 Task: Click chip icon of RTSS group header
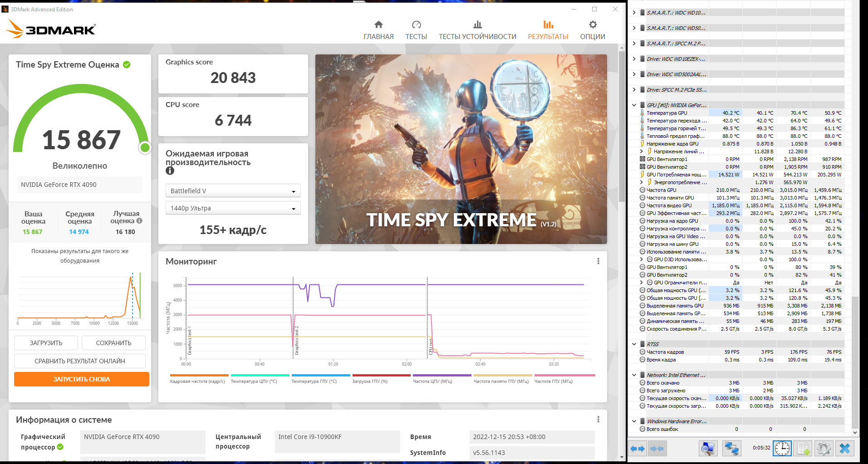click(x=642, y=344)
